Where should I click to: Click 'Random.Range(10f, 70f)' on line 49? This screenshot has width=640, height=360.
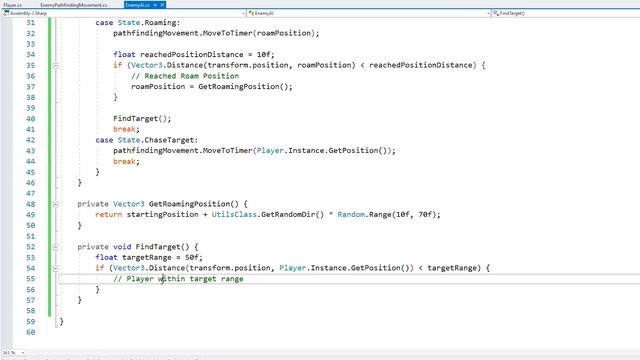click(387, 215)
